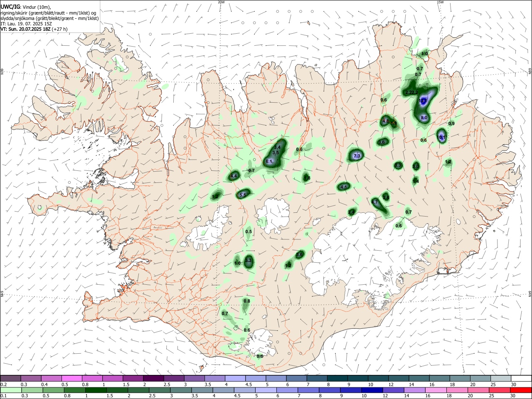Click the 1.4 precipitation value label

[x=416, y=181]
